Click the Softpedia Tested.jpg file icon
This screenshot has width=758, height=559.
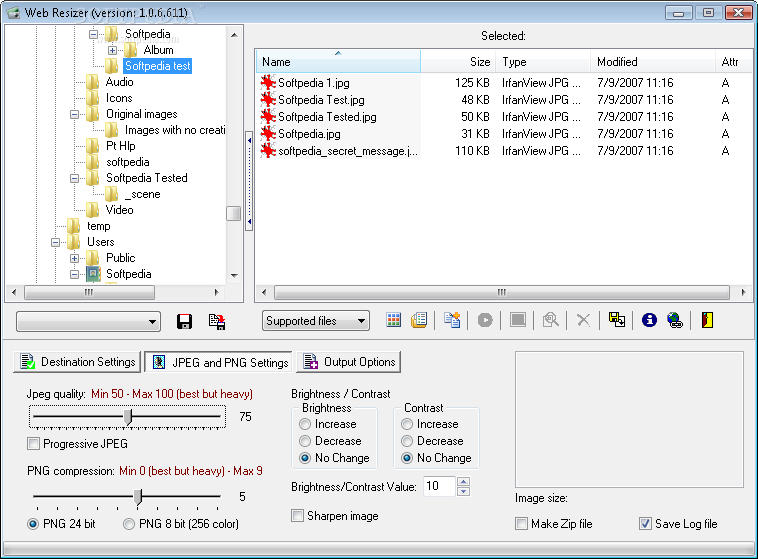[x=268, y=117]
